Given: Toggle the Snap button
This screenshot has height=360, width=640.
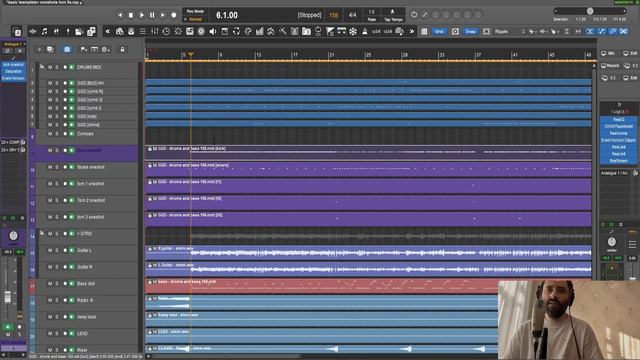Looking at the screenshot, I should tap(471, 31).
